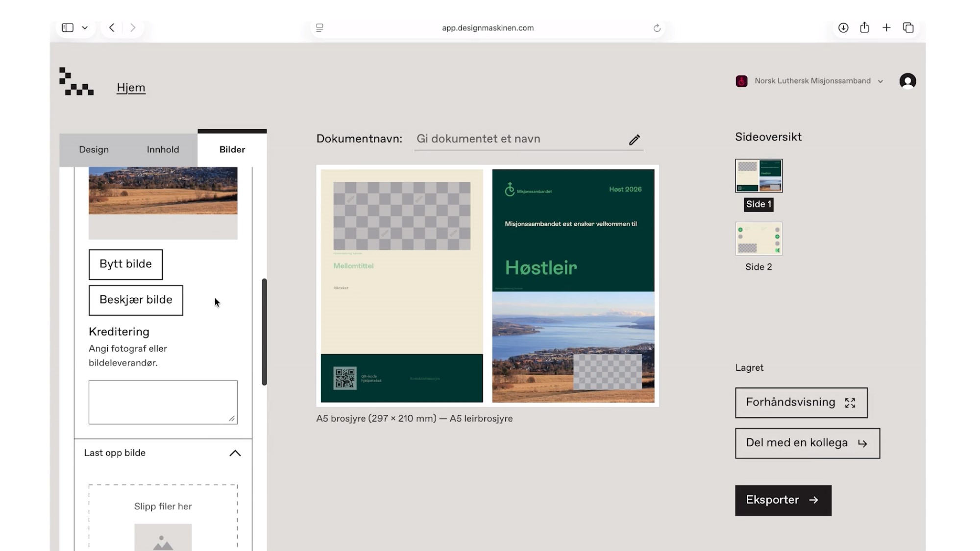Reload the page with refresh icon
This screenshot has height=551, width=980.
[x=657, y=28]
